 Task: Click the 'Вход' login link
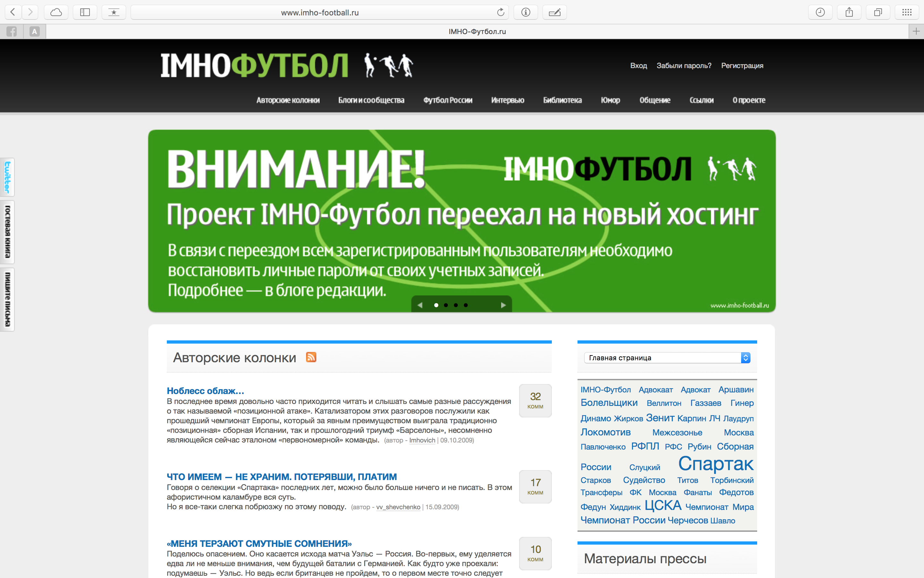(638, 66)
